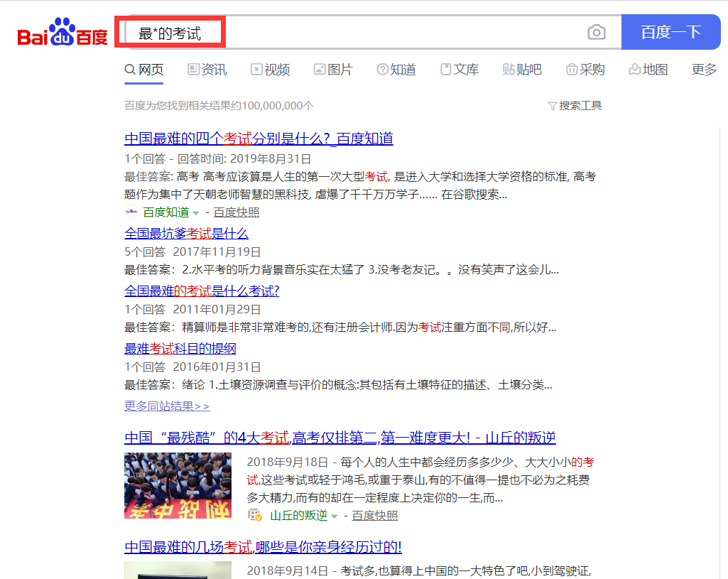Screen dimensions: 728x579
Task: Click the map pin icon on 地图 tab
Action: pos(635,70)
